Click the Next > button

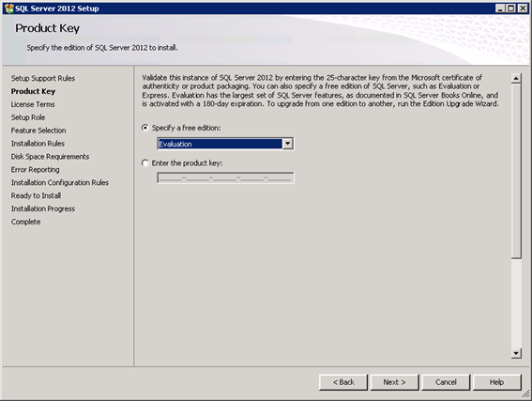click(x=395, y=382)
